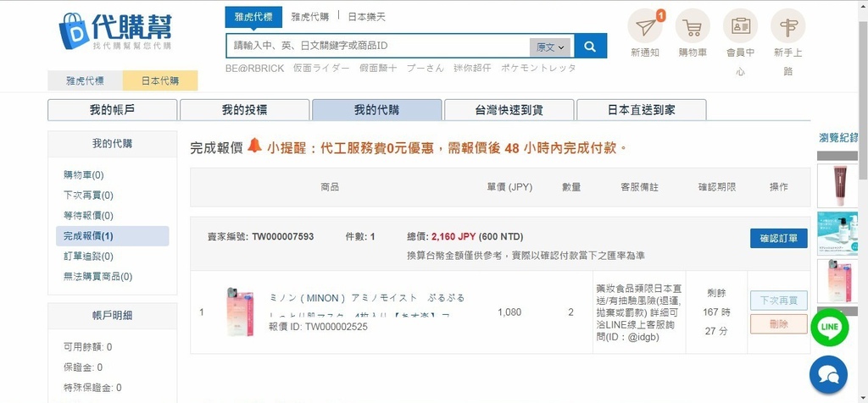868x403 pixels.
Task: Click 報價 ID: TW000002525 text
Action: 319,327
